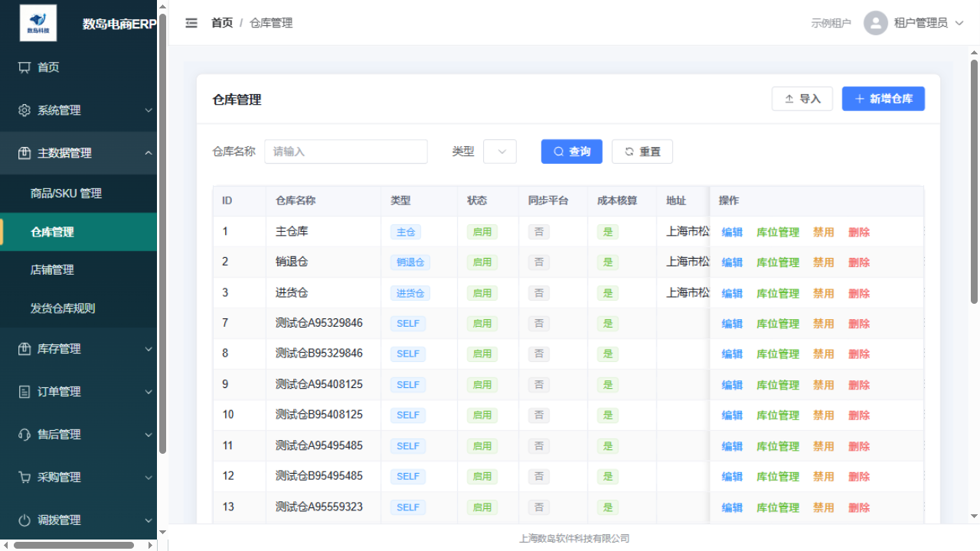Viewport: 980px width, 551px height.
Task: Click the refresh icon in 重置 button
Action: [x=629, y=152]
